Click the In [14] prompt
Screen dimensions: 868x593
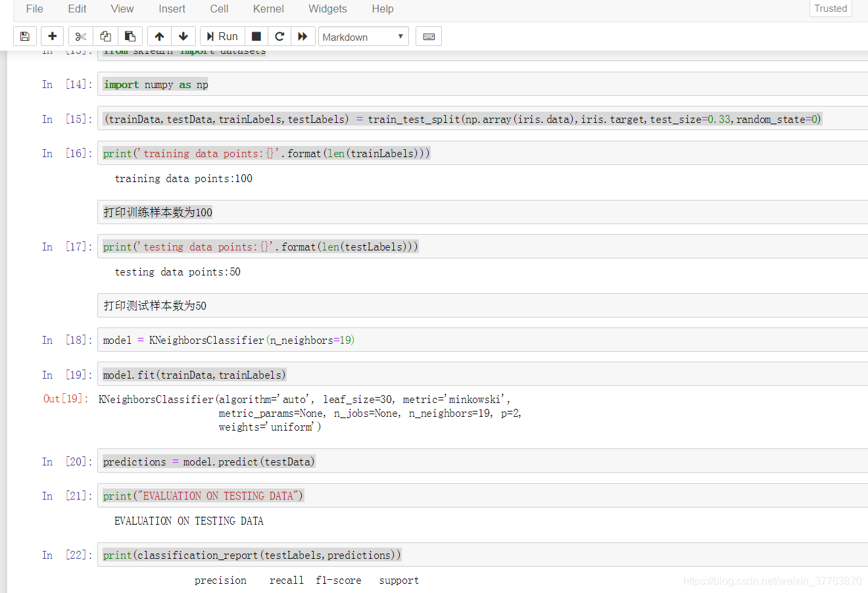(x=67, y=84)
